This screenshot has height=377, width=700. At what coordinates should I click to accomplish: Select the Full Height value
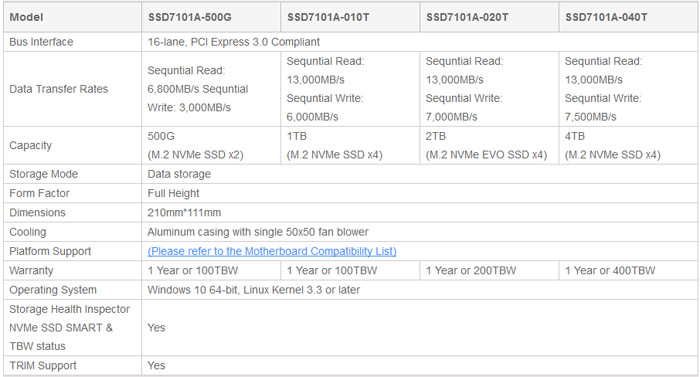coord(173,193)
